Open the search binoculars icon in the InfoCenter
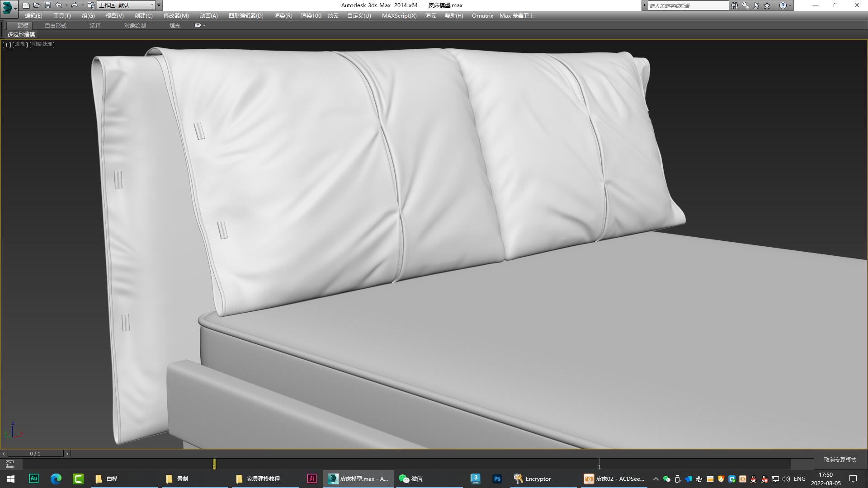 point(735,5)
